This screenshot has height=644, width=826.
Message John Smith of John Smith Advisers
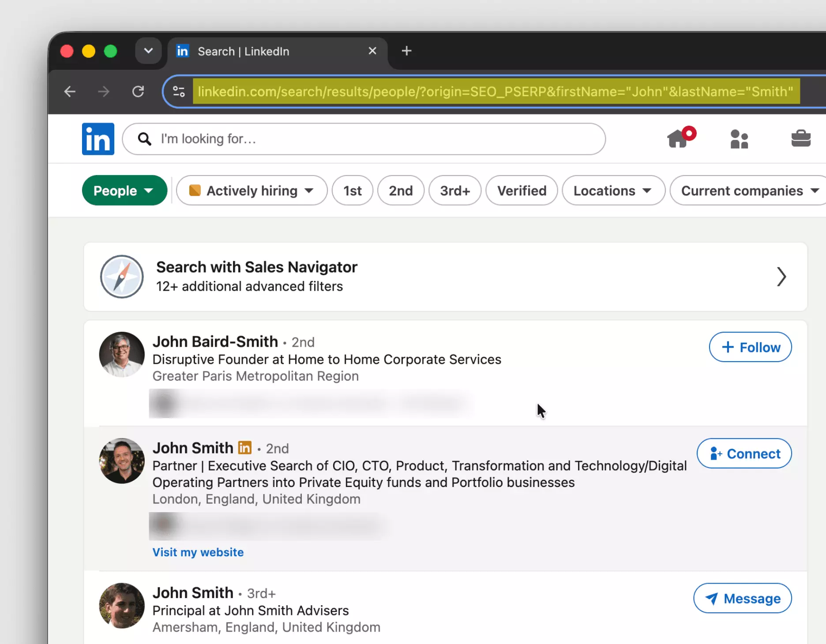742,599
